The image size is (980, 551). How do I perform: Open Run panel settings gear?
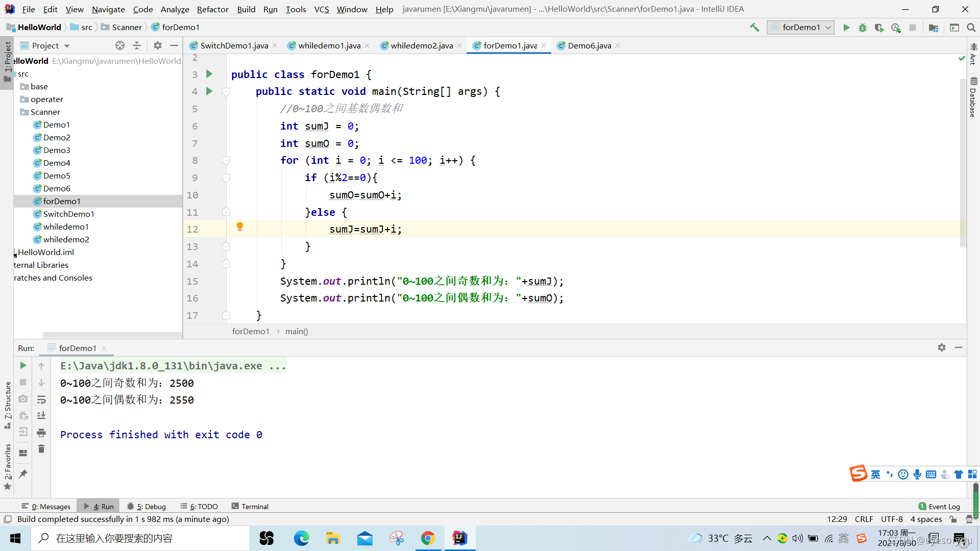pyautogui.click(x=942, y=347)
